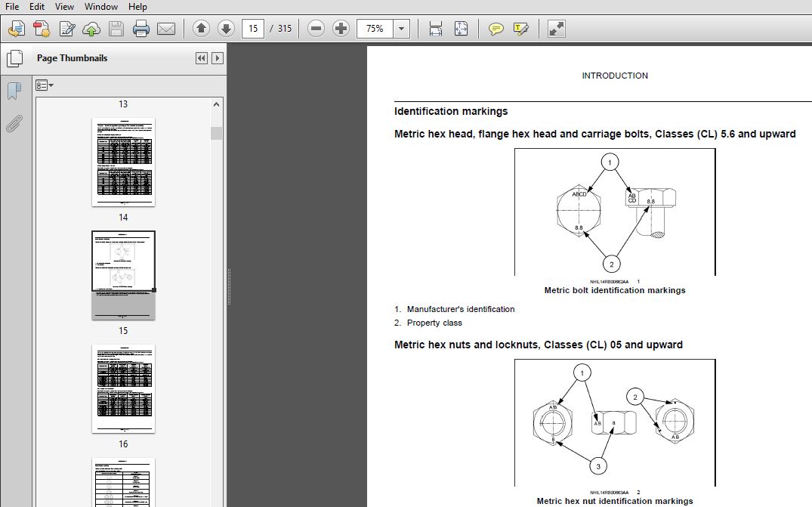The width and height of the screenshot is (812, 507).
Task: Click the 'Metric hex nuts and locknuts' heading
Action: pos(538,345)
